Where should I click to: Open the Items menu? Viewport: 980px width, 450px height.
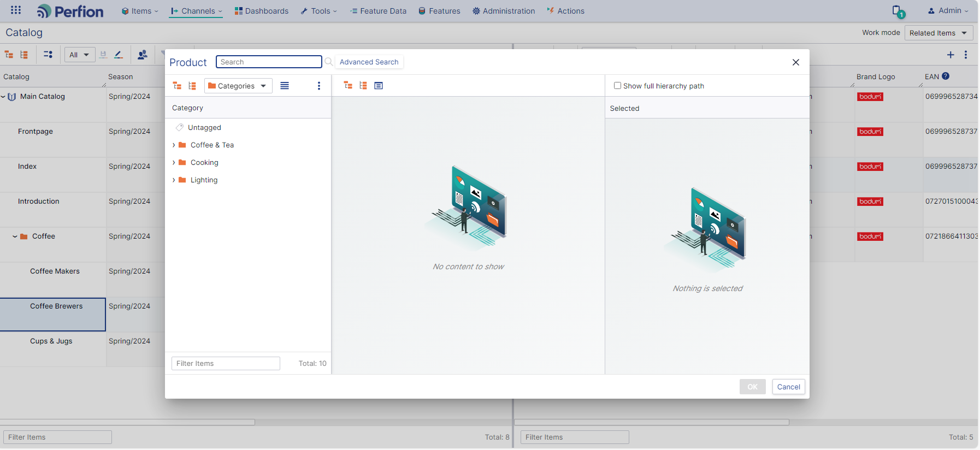(140, 11)
